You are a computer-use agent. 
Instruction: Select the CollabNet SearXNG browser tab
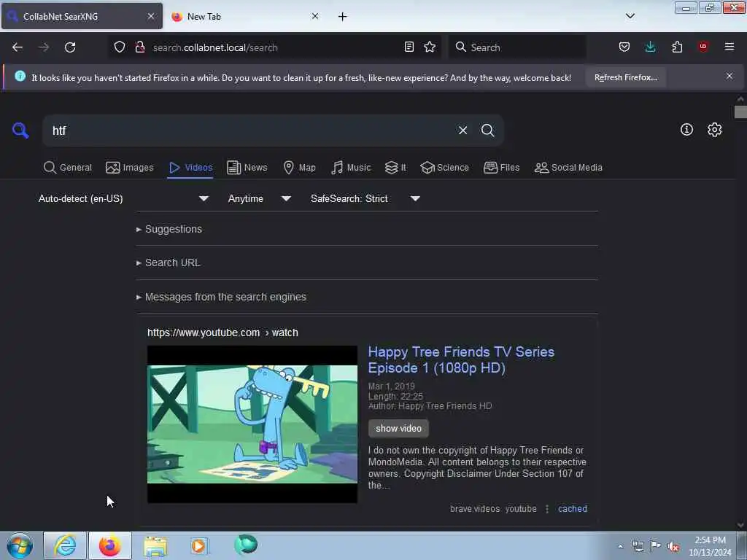pos(82,16)
